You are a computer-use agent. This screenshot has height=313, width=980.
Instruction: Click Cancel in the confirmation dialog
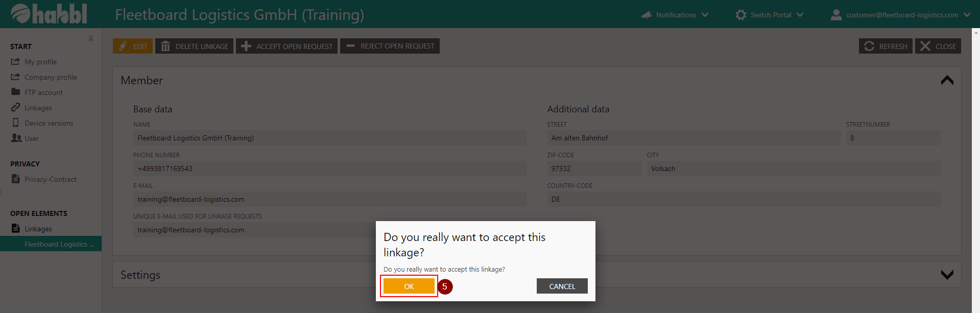point(562,286)
